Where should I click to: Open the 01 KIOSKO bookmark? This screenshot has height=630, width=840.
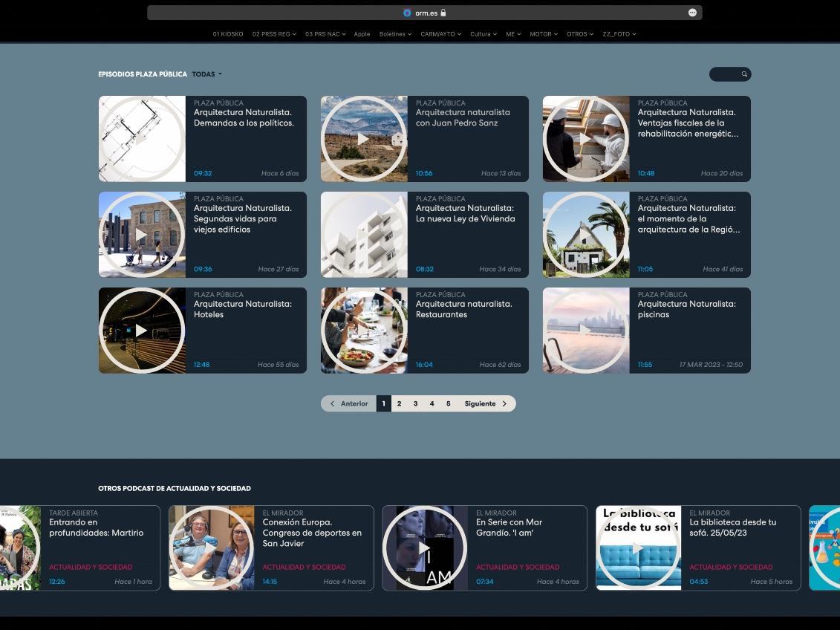228,34
